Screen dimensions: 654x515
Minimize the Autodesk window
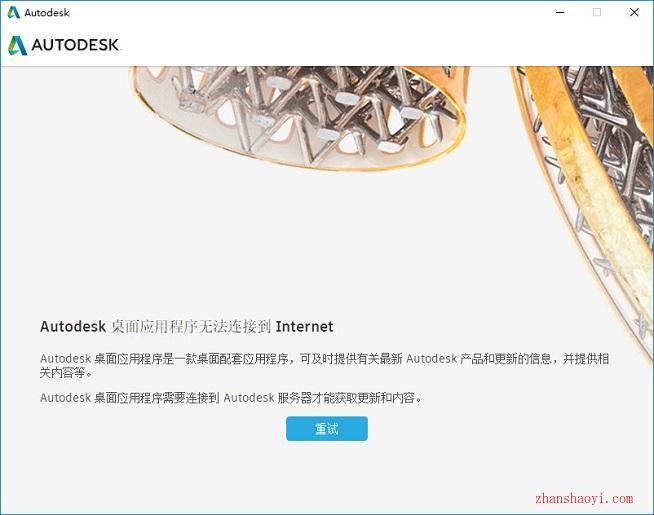(x=560, y=13)
